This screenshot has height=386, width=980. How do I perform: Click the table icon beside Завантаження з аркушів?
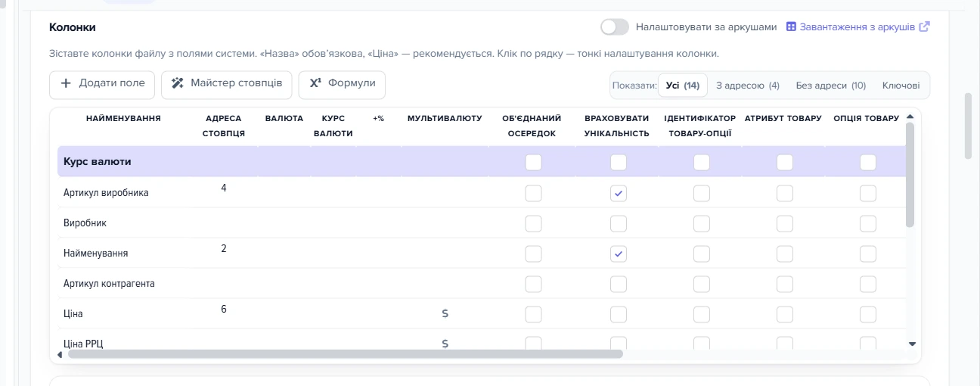[791, 26]
